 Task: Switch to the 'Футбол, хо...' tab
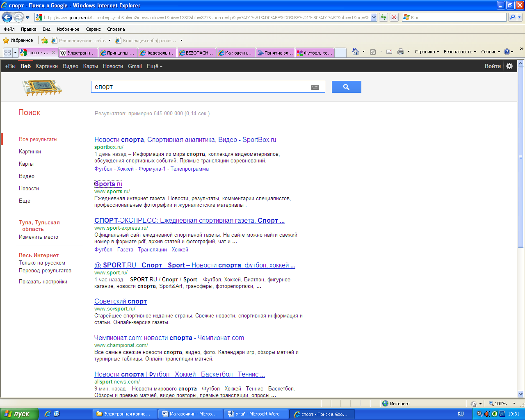pos(315,53)
